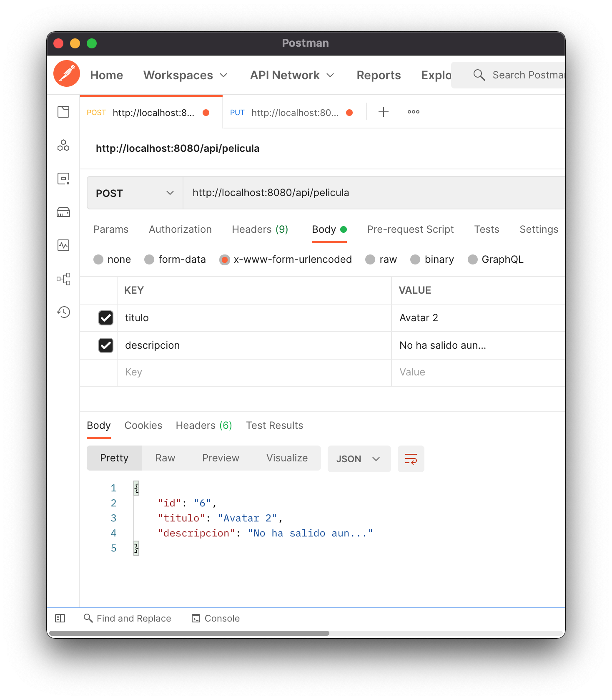Expand the JSON format dropdown
Screen dimensions: 612x700
point(359,459)
